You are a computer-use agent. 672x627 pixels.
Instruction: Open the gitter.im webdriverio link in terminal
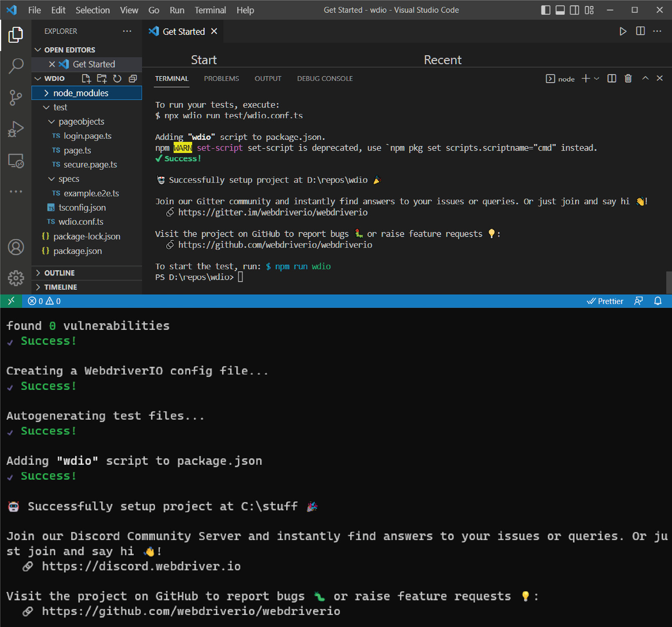(x=273, y=212)
